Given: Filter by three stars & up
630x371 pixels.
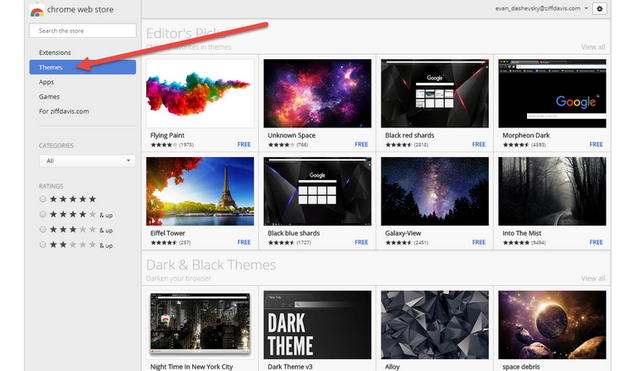Looking at the screenshot, I should pyautogui.click(x=43, y=230).
